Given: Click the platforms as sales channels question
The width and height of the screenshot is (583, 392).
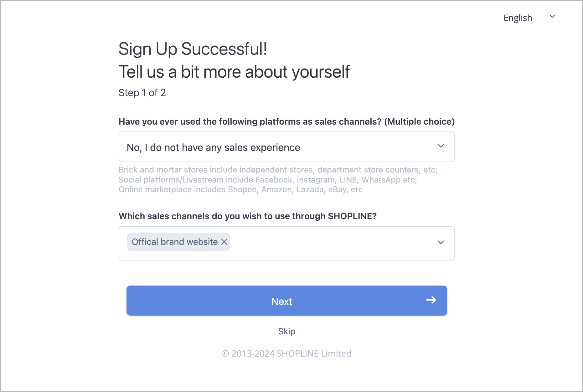Looking at the screenshot, I should pos(286,121).
